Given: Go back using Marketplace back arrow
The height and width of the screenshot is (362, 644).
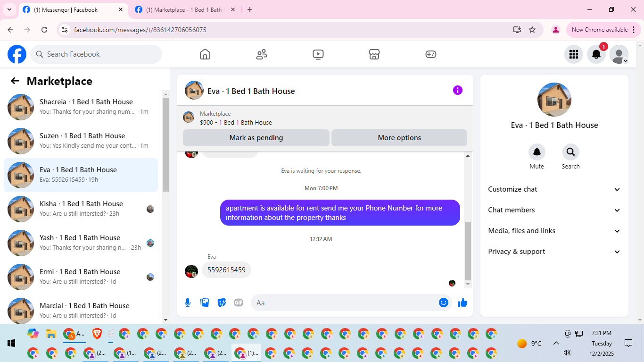Looking at the screenshot, I should 15,81.
